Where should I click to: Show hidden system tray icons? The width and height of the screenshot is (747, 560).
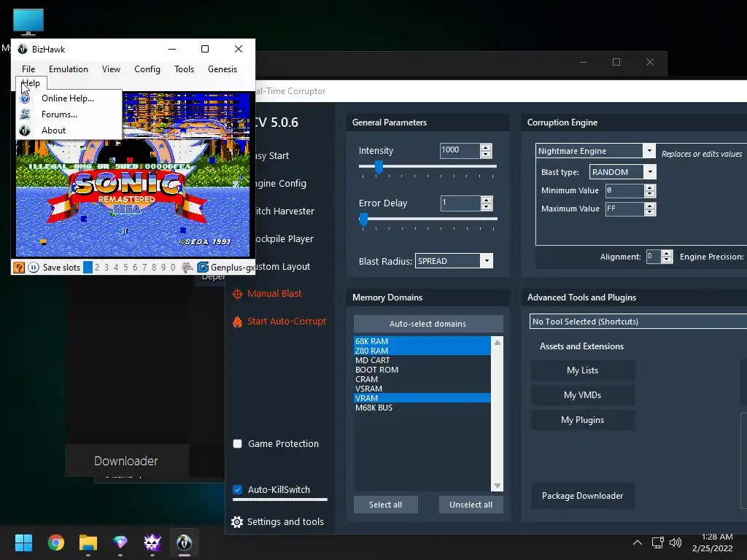tap(637, 542)
